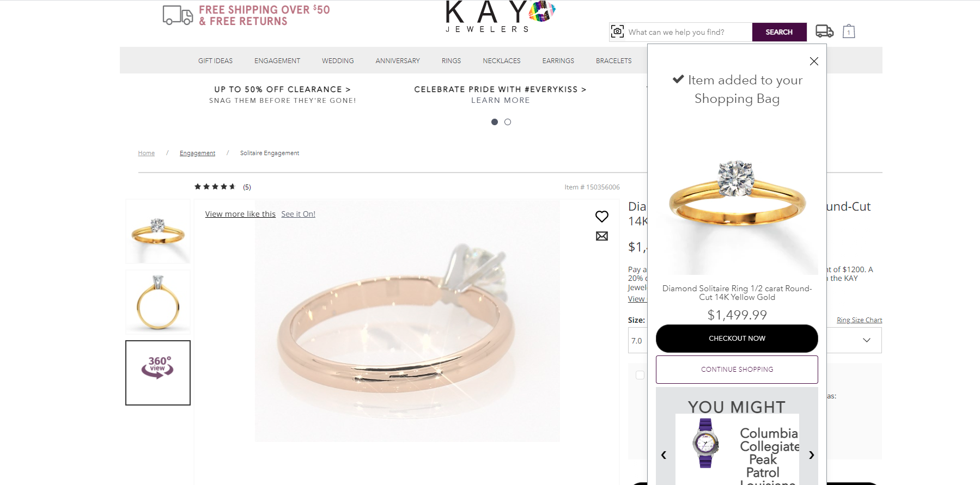Open the Ring Size Chart link
Screen dimensions: 980x485
pos(860,320)
